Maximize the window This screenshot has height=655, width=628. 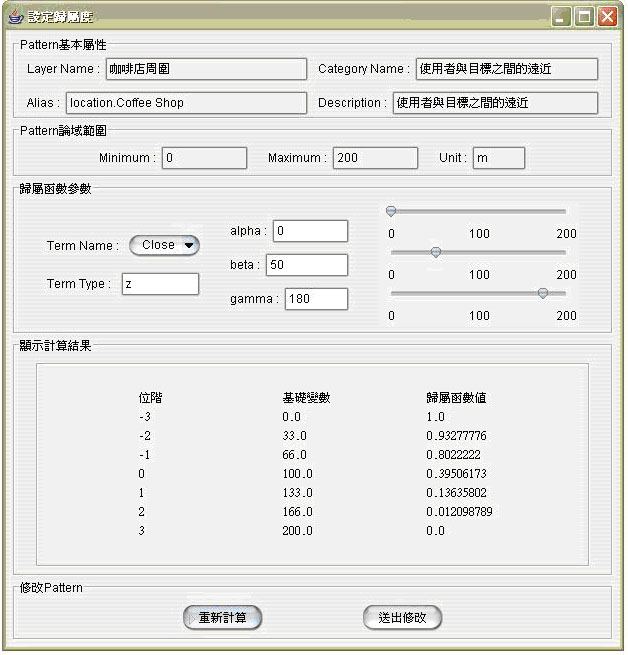(584, 16)
